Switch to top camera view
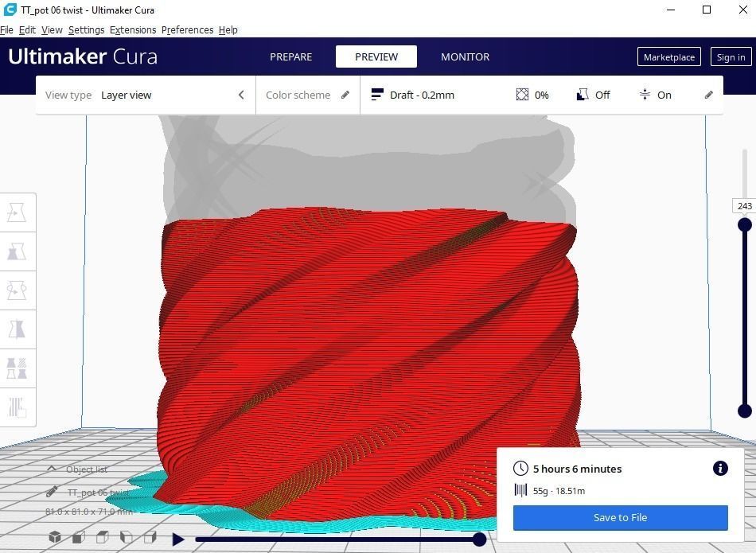Image resolution: width=756 pixels, height=553 pixels. pos(102,537)
